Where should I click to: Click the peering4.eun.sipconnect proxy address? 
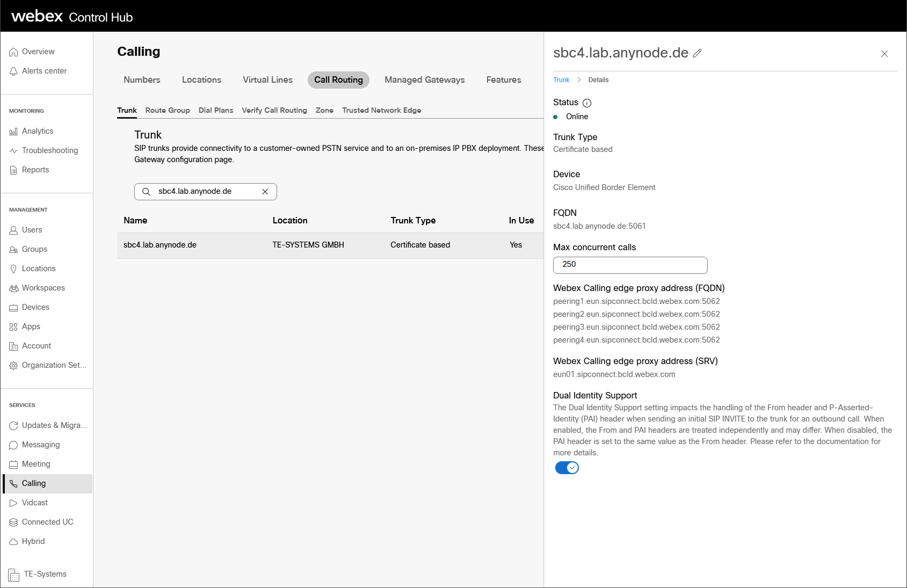(636, 340)
